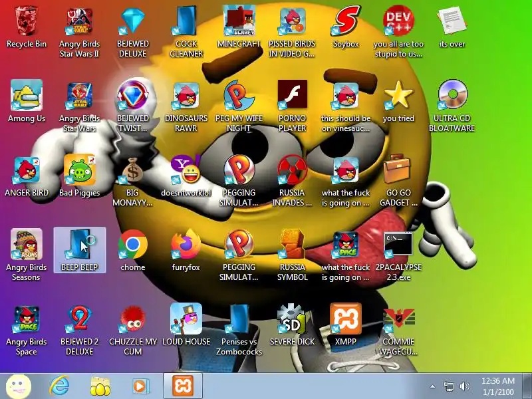
Task: Open the BEJEWED TWIST... shortcut
Action: pos(132,106)
